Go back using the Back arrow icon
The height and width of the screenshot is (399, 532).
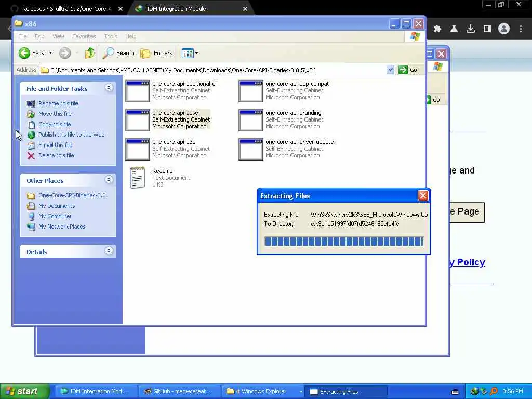[x=24, y=53]
